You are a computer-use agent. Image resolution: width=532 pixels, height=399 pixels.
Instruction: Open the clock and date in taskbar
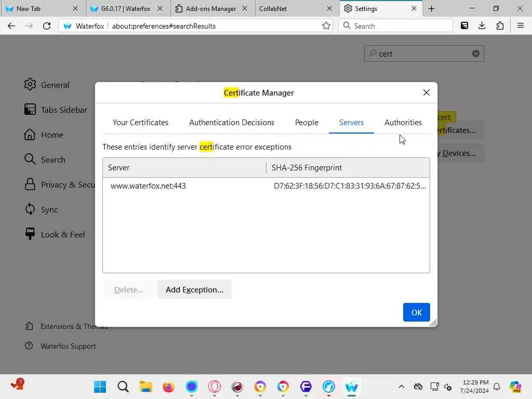(474, 387)
